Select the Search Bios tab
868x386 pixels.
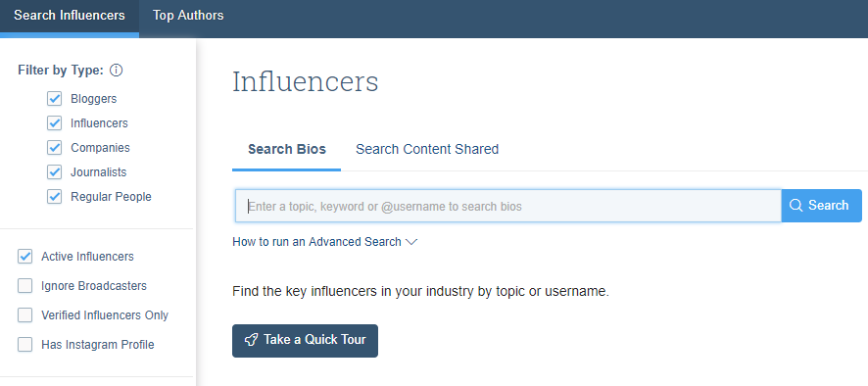[x=287, y=150]
